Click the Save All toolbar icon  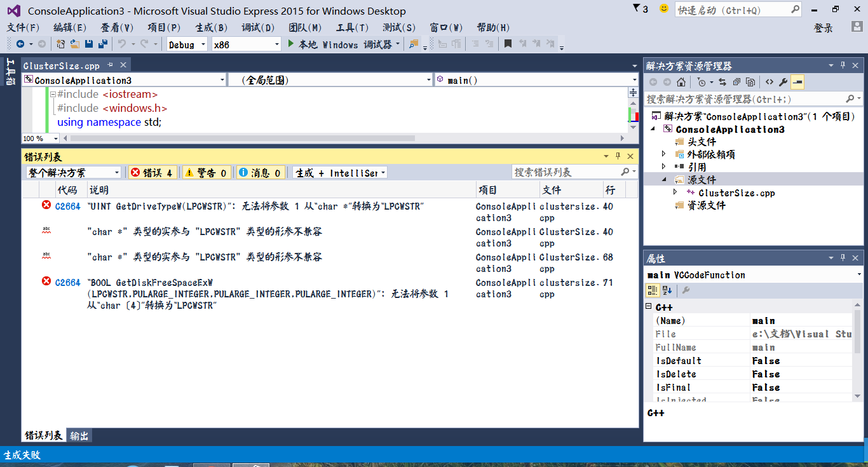click(x=102, y=44)
